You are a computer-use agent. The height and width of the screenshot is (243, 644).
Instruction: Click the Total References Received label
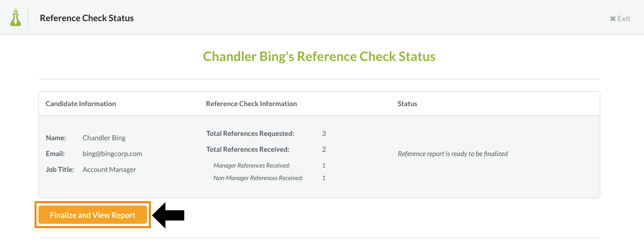248,149
